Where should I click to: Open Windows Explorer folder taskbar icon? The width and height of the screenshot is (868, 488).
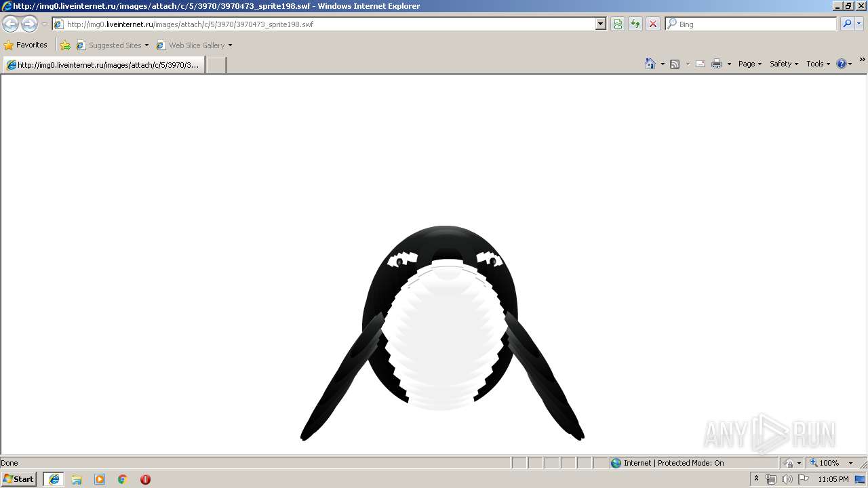[77, 479]
